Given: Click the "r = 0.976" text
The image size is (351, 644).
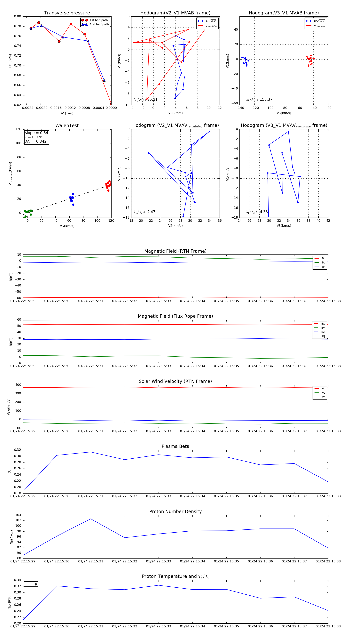Looking at the screenshot, I should (x=34, y=137).
